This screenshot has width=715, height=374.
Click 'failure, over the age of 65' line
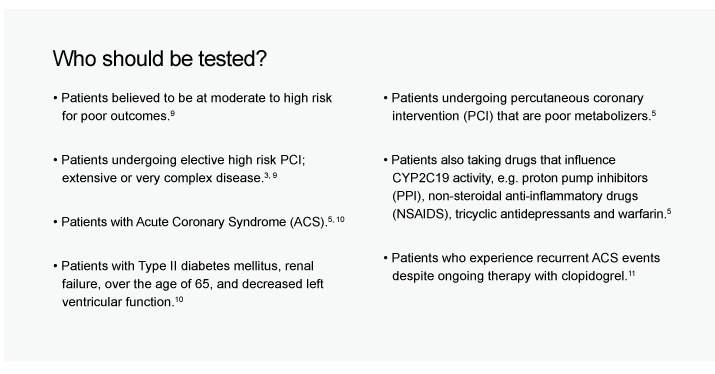pyautogui.click(x=192, y=284)
